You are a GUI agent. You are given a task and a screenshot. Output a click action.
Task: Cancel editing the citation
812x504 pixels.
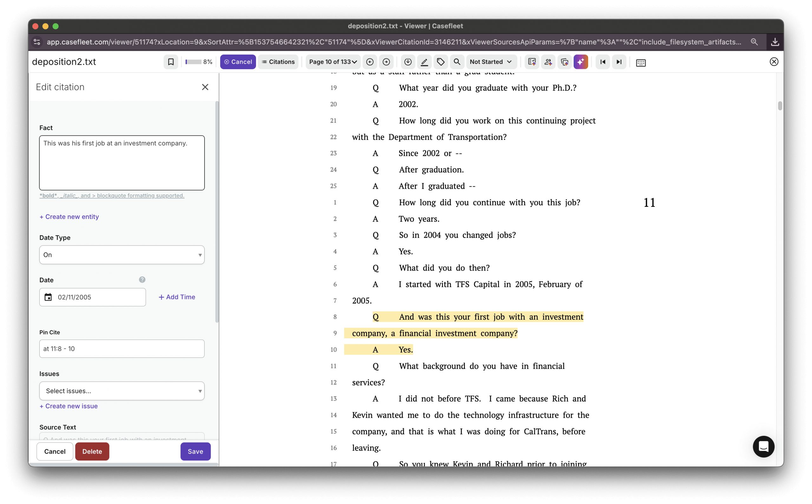pos(55,451)
